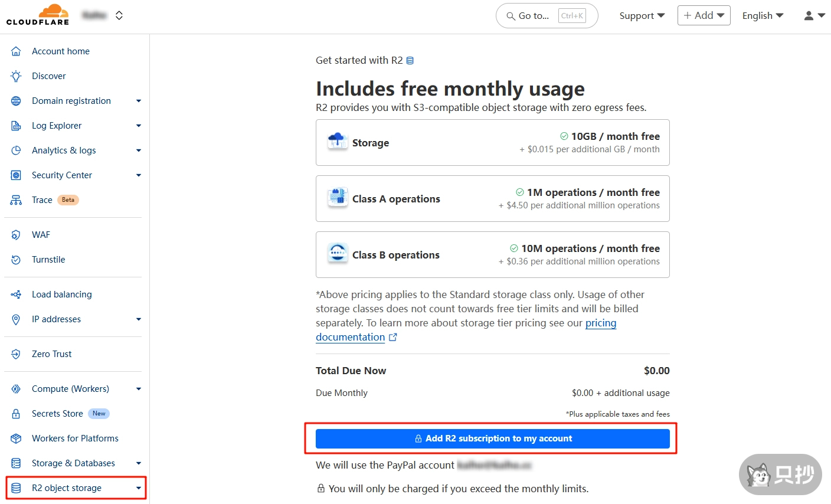Select Load balancing in the sidebar

pyautogui.click(x=61, y=294)
